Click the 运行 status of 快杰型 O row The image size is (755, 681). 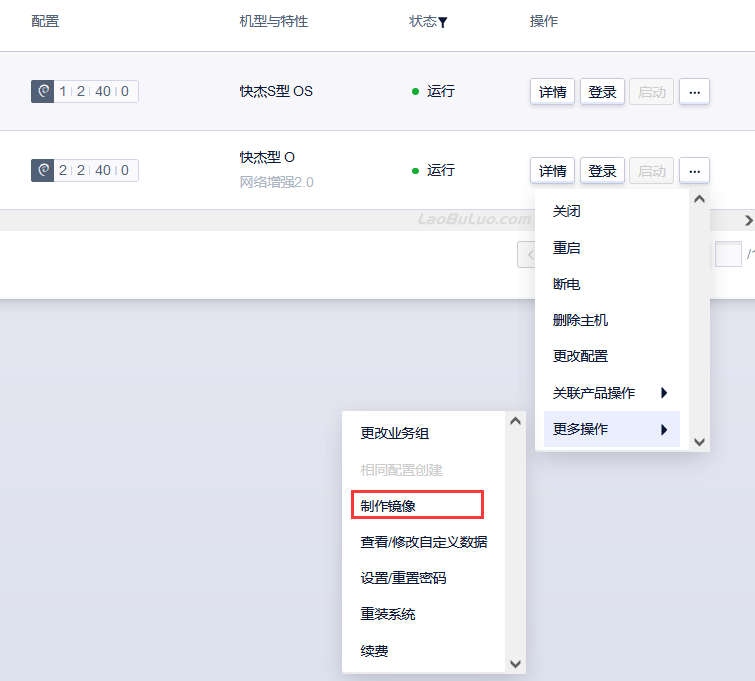(x=434, y=170)
